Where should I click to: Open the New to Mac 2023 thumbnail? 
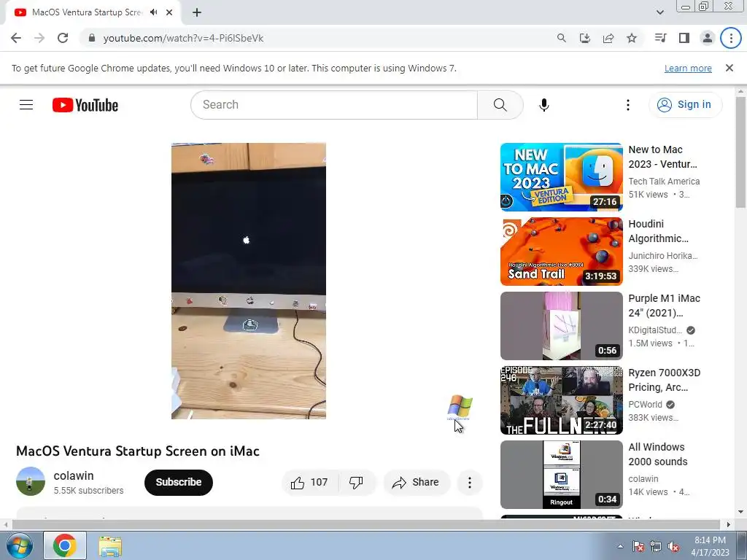click(x=561, y=177)
